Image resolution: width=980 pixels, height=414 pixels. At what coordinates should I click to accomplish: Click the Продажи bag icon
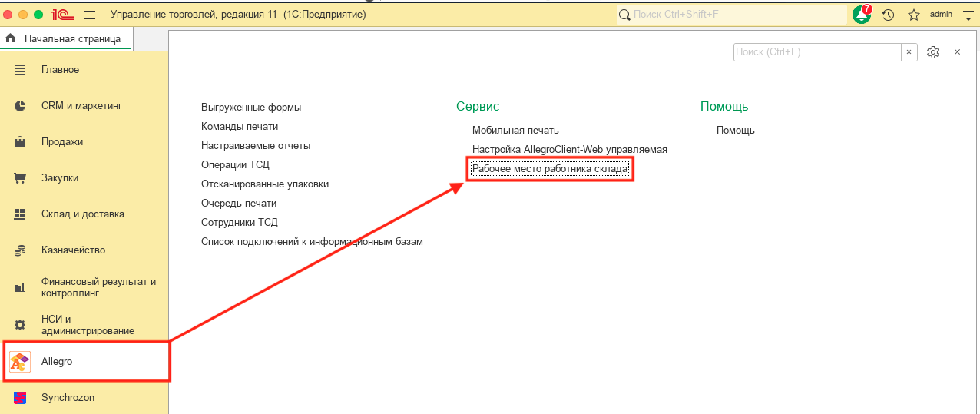point(20,141)
